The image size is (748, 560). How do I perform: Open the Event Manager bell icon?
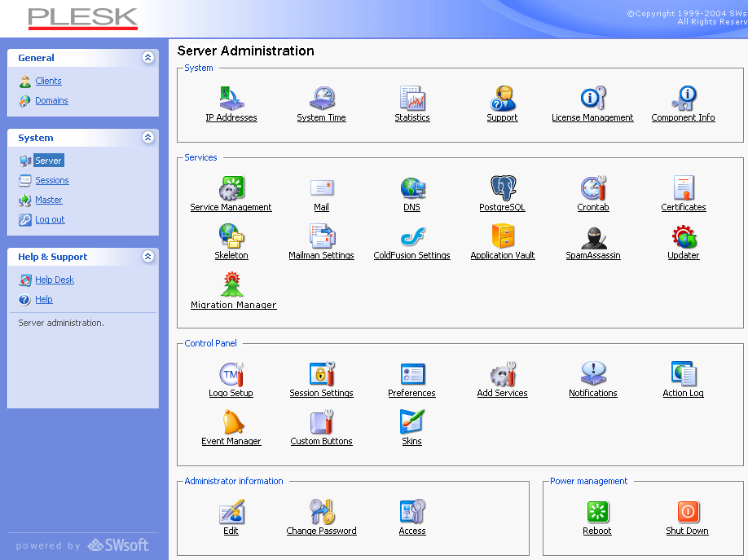231,422
